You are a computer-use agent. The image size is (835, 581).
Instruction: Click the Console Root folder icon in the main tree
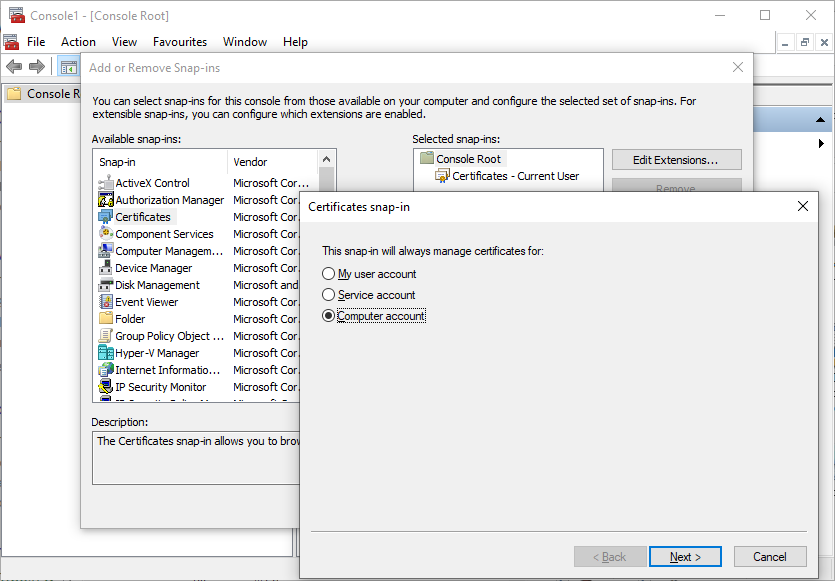coord(14,94)
